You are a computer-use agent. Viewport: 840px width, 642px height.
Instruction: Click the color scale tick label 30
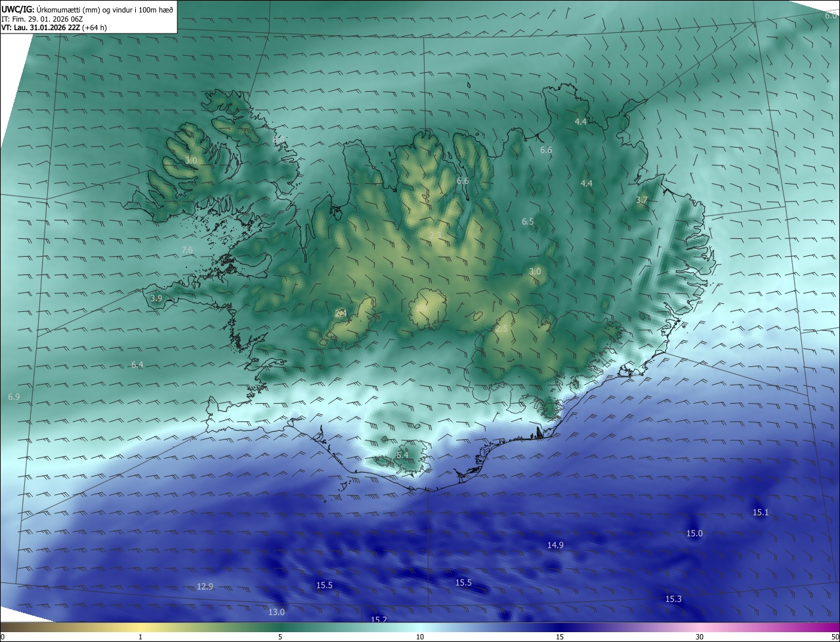click(x=700, y=637)
